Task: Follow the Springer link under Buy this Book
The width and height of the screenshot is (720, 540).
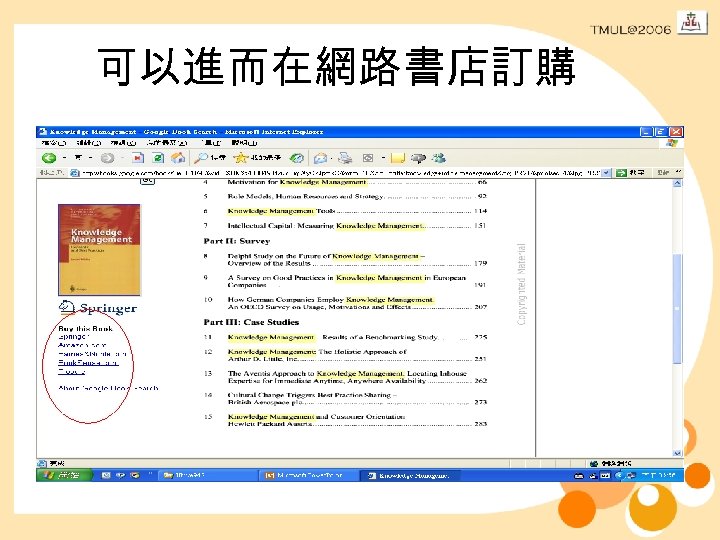Action: pyautogui.click(x=72, y=337)
